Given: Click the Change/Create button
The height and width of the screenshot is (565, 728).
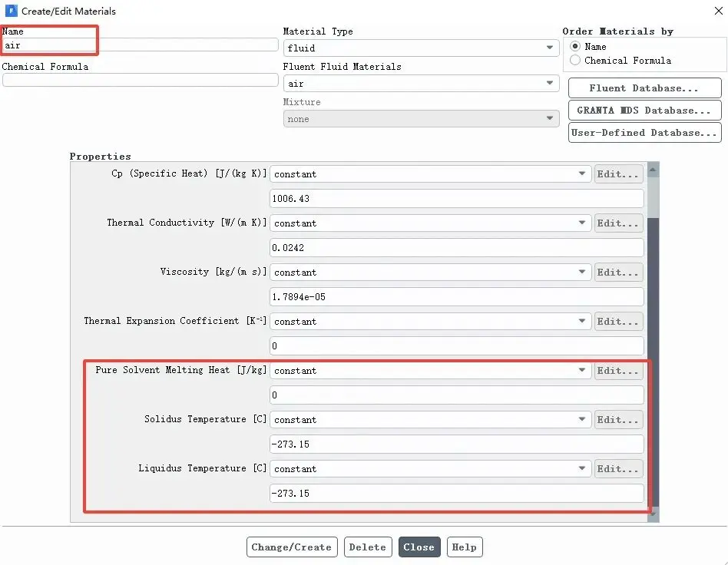Looking at the screenshot, I should pos(292,547).
